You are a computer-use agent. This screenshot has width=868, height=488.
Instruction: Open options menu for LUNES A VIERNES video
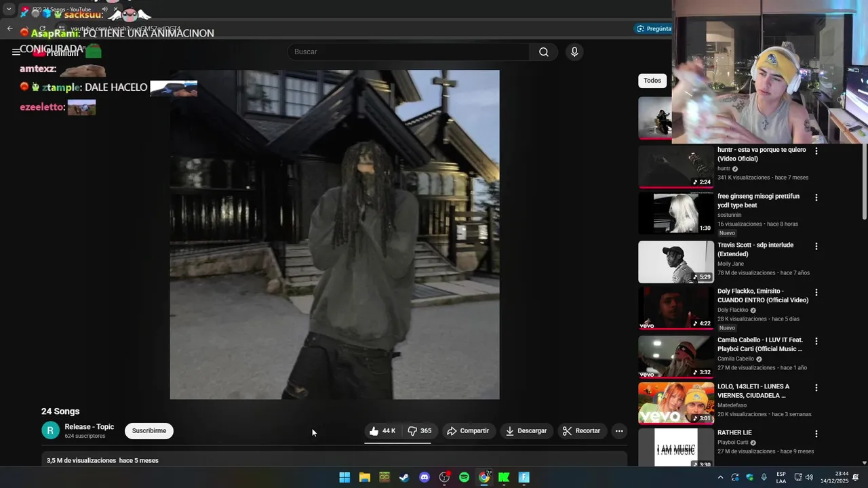tap(816, 388)
